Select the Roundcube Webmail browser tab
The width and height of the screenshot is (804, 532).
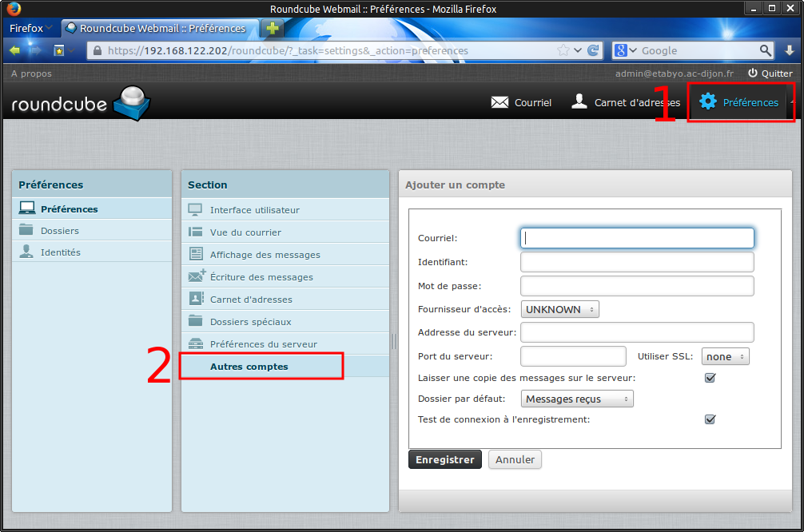pyautogui.click(x=161, y=28)
